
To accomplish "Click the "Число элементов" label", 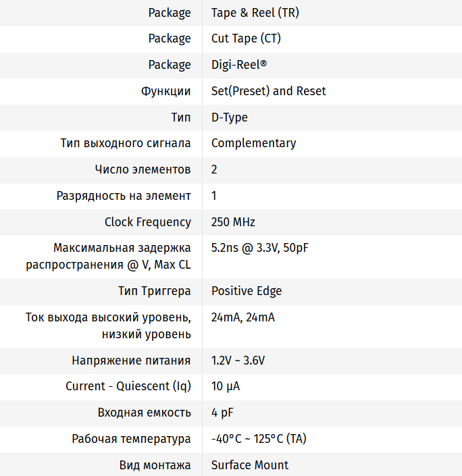I will 143,169.
